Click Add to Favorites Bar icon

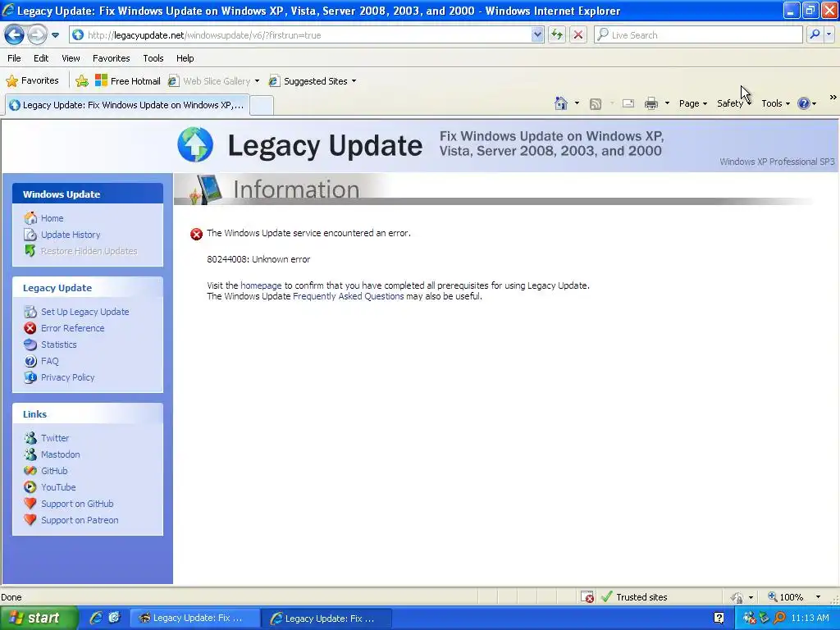pos(82,81)
